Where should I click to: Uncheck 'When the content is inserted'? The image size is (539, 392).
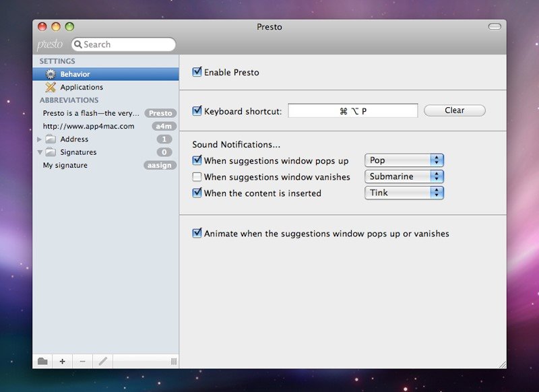(x=197, y=193)
